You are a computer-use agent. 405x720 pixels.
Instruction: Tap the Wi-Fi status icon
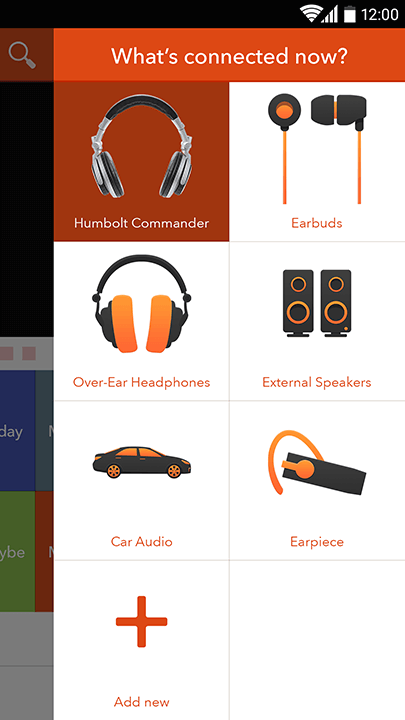(310, 14)
